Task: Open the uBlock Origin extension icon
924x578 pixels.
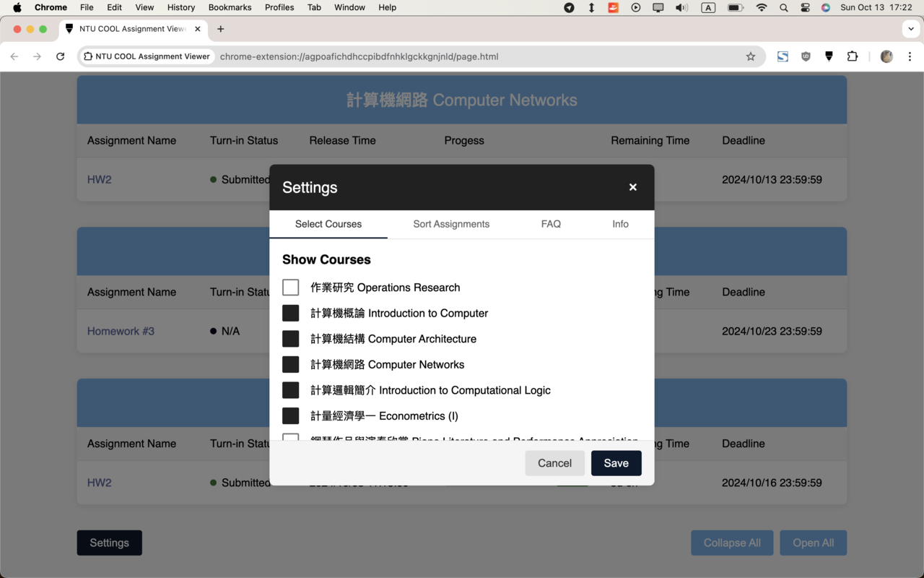Action: (806, 56)
